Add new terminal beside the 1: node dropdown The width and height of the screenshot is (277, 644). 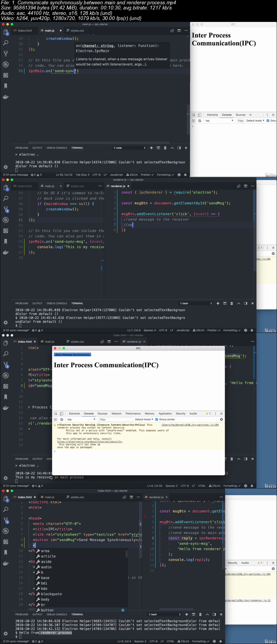pos(151,148)
